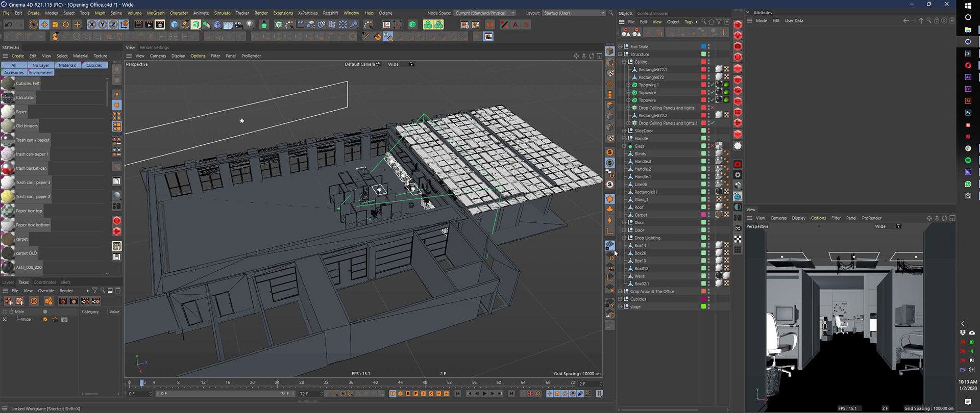Click Mode in Attributes panel
The width and height of the screenshot is (980, 413).
762,21
